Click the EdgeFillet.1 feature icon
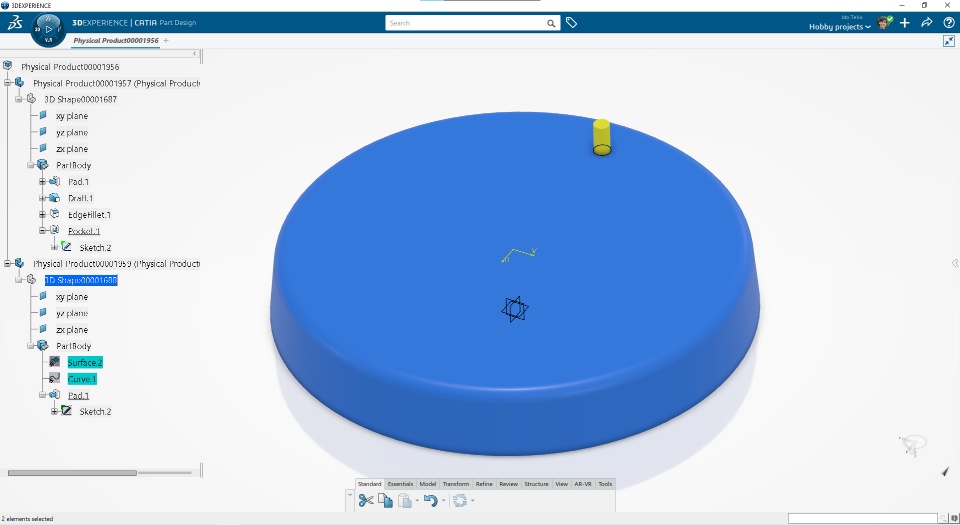The width and height of the screenshot is (960, 525). pyautogui.click(x=54, y=214)
